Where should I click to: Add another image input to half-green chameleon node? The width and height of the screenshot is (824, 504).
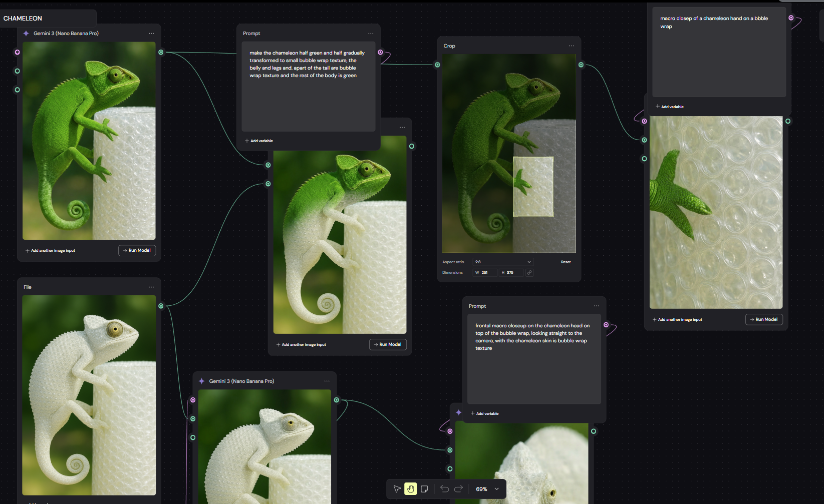pos(301,345)
